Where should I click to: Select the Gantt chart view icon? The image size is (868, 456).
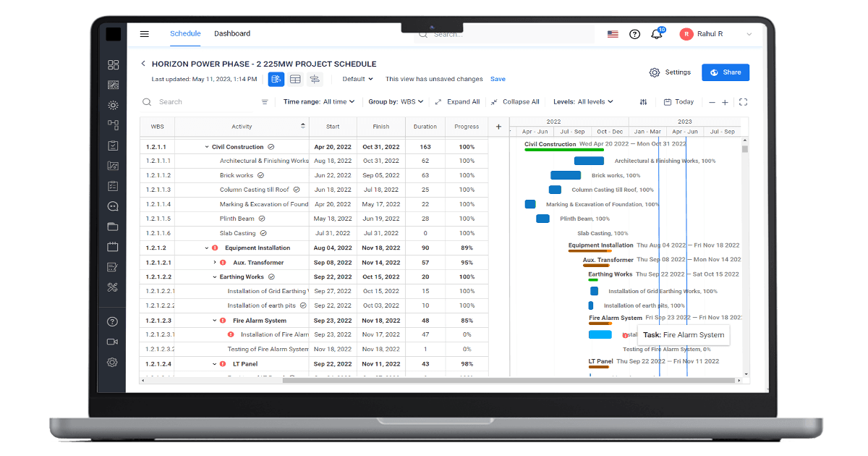pos(276,79)
